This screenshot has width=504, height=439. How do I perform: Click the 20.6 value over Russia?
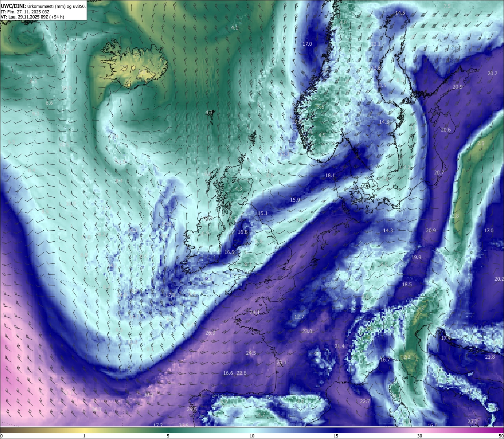tap(446, 130)
